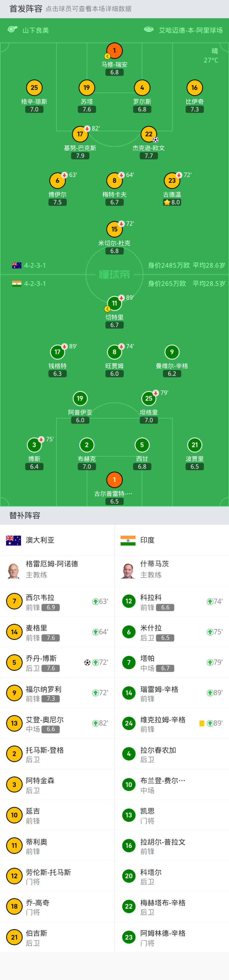Tap 古德温 number 23 player badge
The width and height of the screenshot is (229, 980).
click(x=172, y=181)
